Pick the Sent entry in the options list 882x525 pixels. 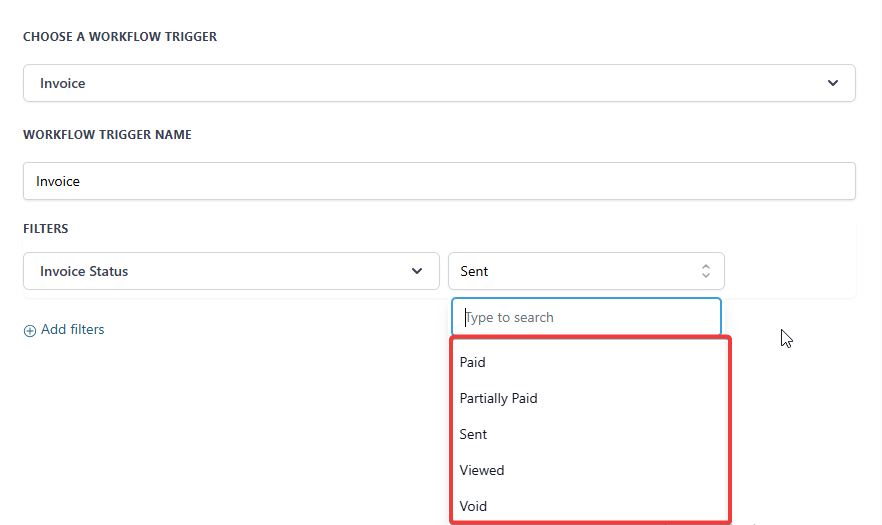coord(474,434)
